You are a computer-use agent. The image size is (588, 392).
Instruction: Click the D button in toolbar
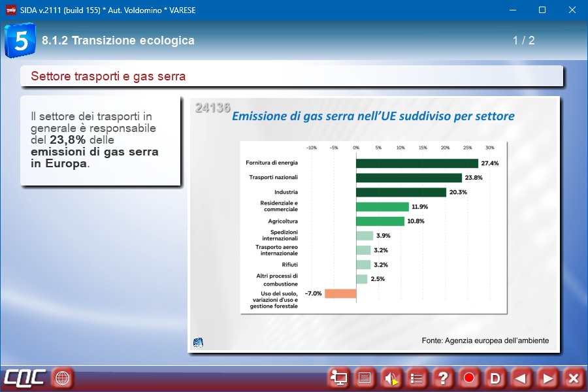tap(495, 378)
